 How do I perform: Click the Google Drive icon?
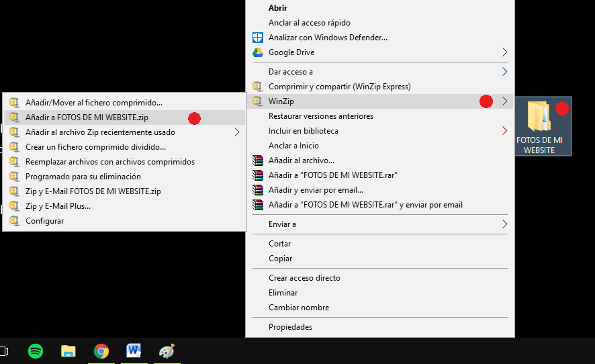[x=258, y=52]
